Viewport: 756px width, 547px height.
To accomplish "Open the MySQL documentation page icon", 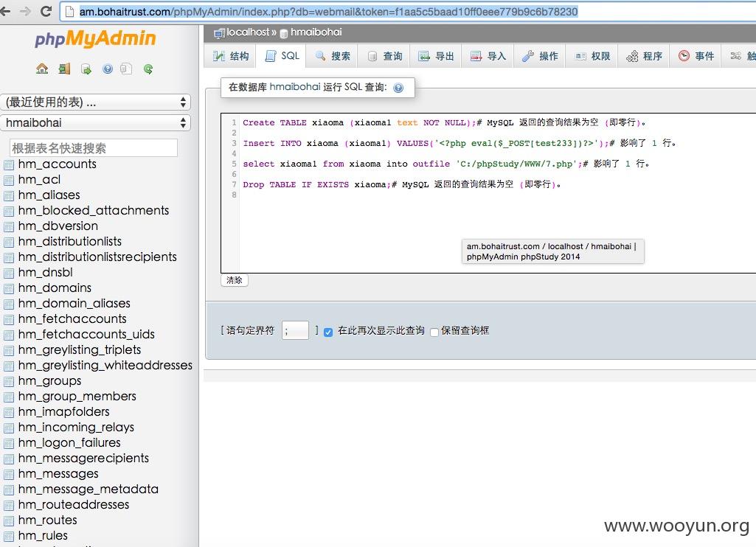I will pos(126,69).
